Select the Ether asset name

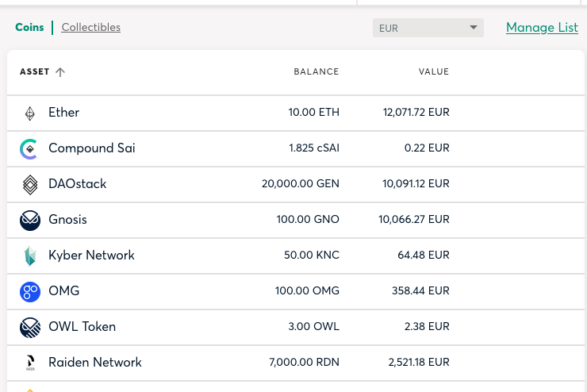pyautogui.click(x=63, y=113)
